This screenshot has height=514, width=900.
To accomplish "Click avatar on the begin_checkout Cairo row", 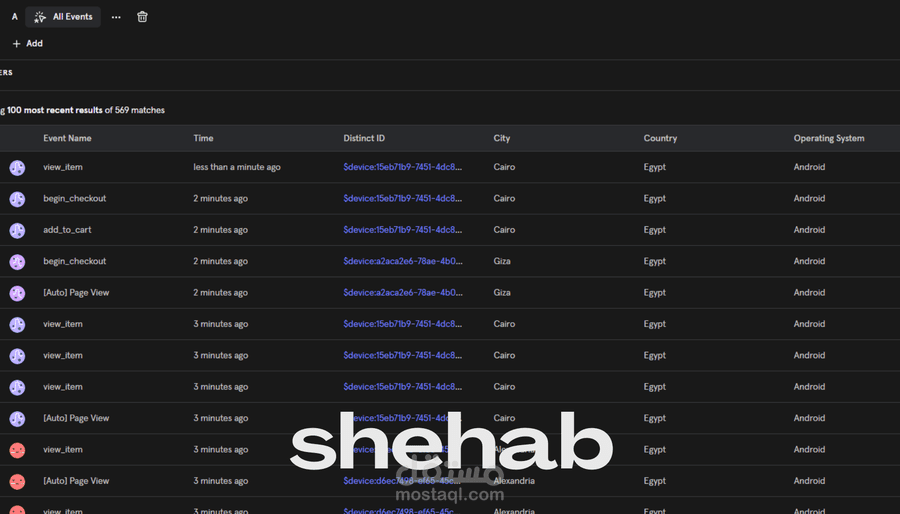I will (x=17, y=199).
